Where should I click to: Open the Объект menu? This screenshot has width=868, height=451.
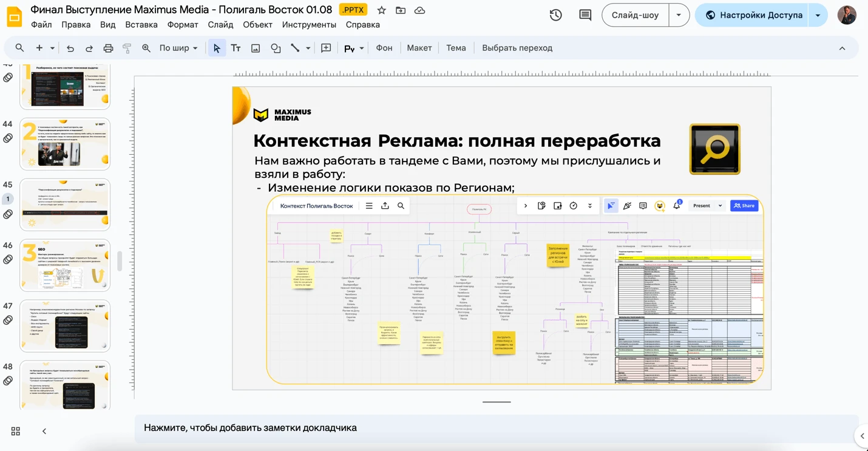[x=257, y=24]
